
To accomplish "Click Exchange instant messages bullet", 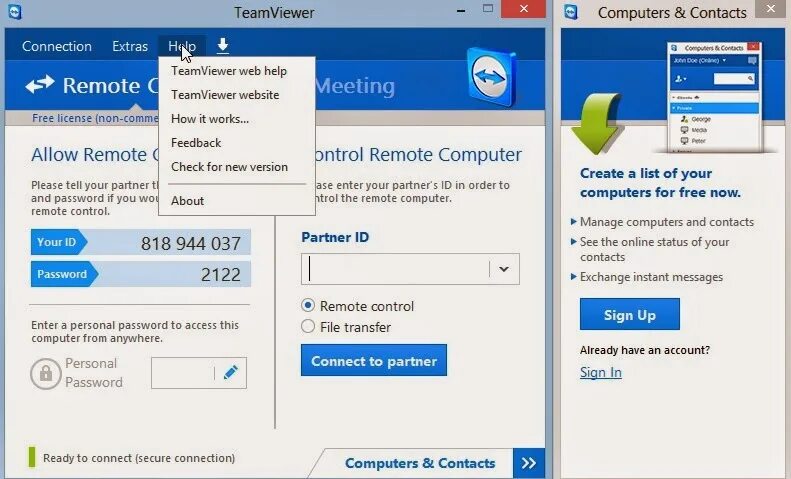I will [x=651, y=277].
